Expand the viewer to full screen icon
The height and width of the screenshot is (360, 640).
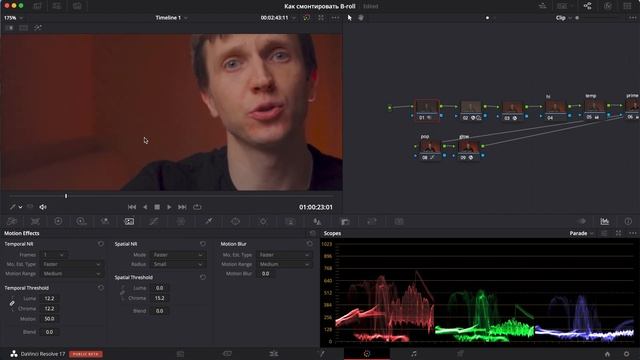click(x=321, y=18)
